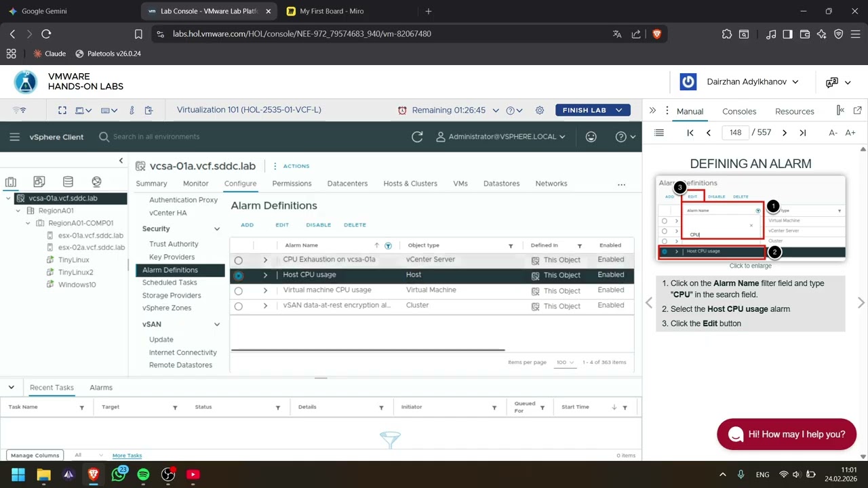Collapse the vSAN section
The image size is (868, 488).
click(x=217, y=325)
